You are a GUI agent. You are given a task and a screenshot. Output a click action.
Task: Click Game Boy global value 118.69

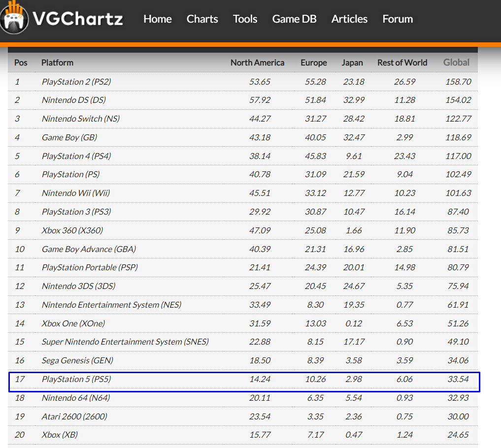(x=459, y=137)
